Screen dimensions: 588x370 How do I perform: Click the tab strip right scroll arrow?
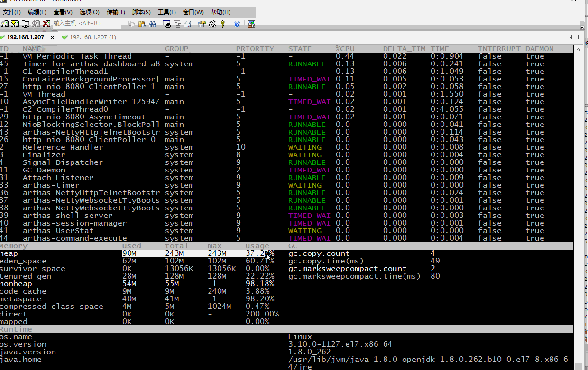point(579,37)
